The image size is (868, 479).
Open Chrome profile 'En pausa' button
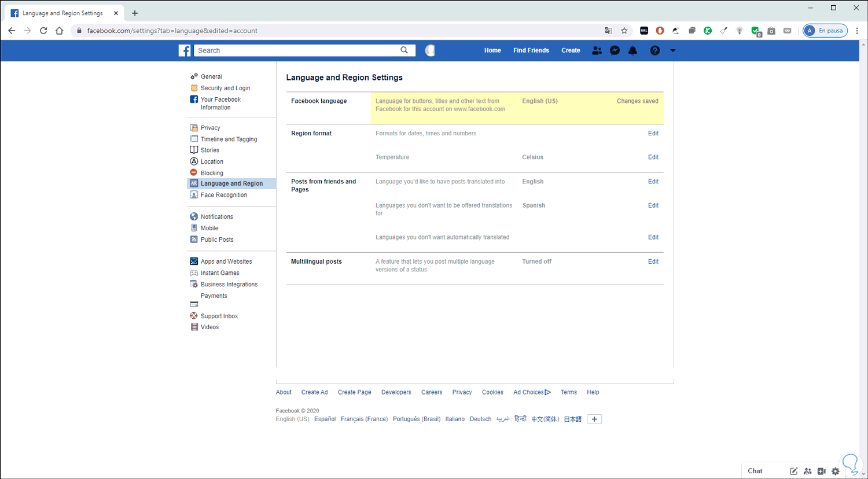(x=825, y=31)
